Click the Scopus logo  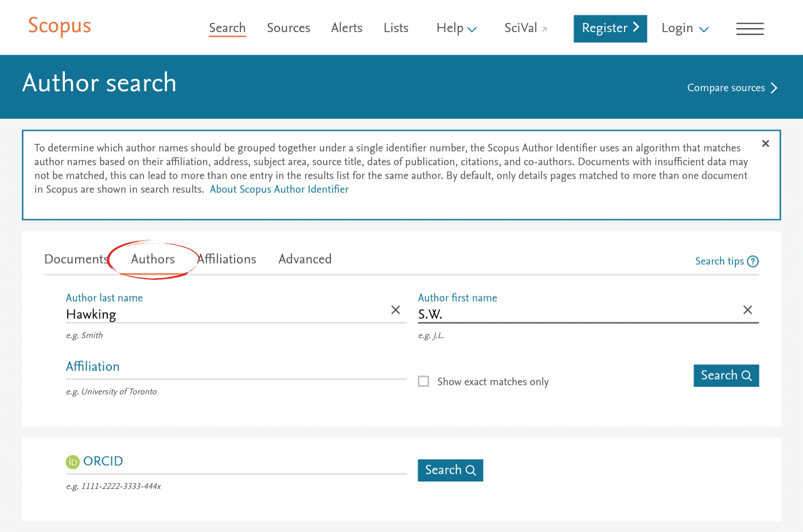(59, 26)
